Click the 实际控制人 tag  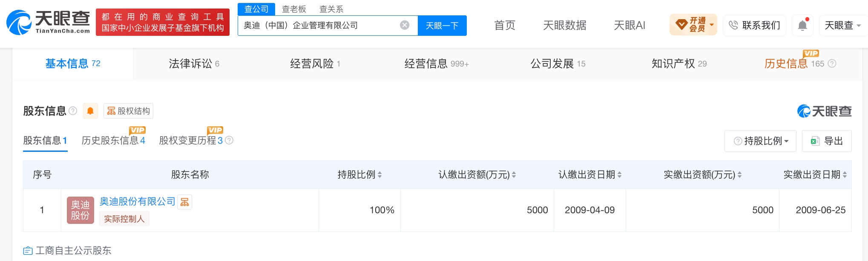click(124, 219)
